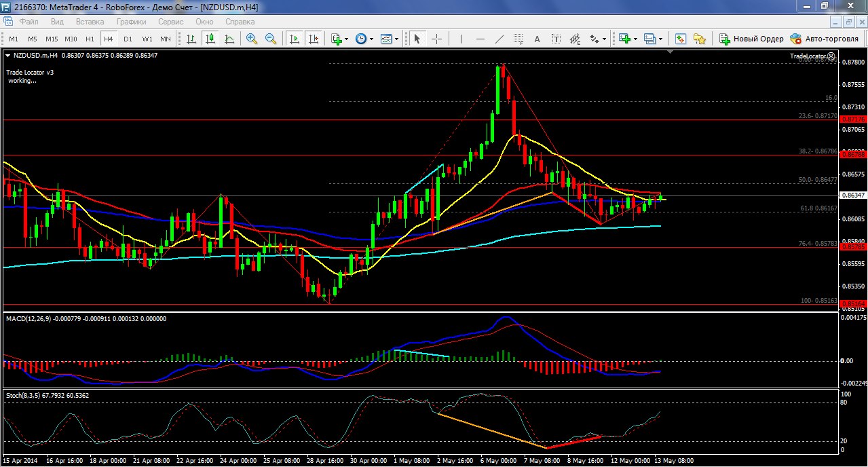Select the D1 timeframe

point(128,39)
